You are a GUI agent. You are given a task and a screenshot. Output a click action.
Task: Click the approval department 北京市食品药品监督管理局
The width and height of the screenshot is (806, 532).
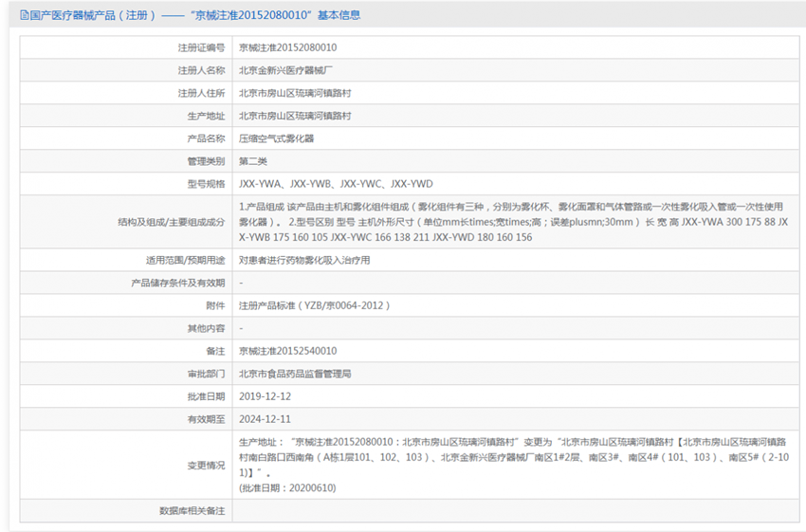295,374
